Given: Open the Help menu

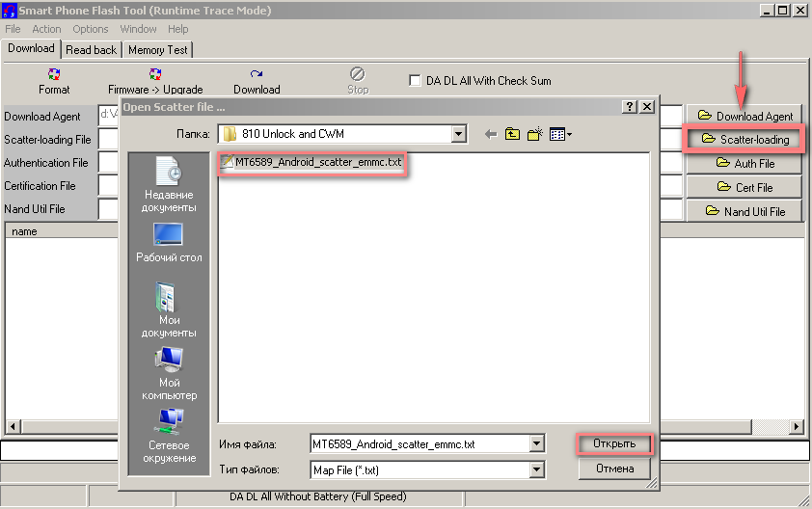Looking at the screenshot, I should click(x=178, y=29).
